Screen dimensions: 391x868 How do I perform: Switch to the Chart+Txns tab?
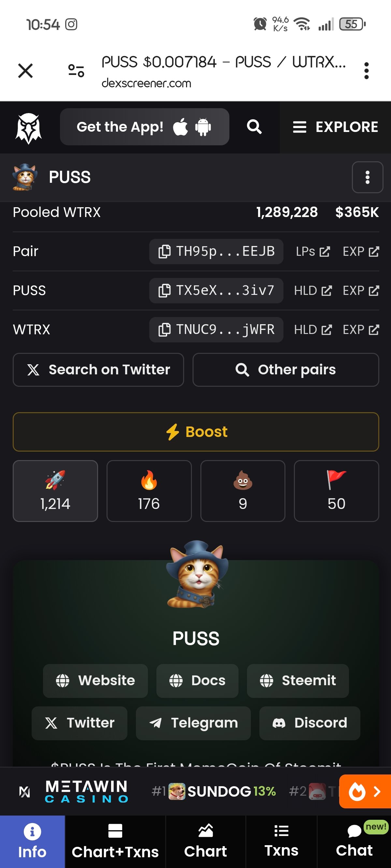pos(115,842)
